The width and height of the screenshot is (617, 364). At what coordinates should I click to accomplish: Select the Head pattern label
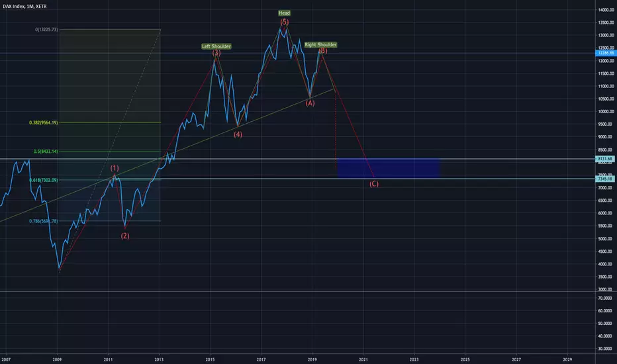[284, 13]
